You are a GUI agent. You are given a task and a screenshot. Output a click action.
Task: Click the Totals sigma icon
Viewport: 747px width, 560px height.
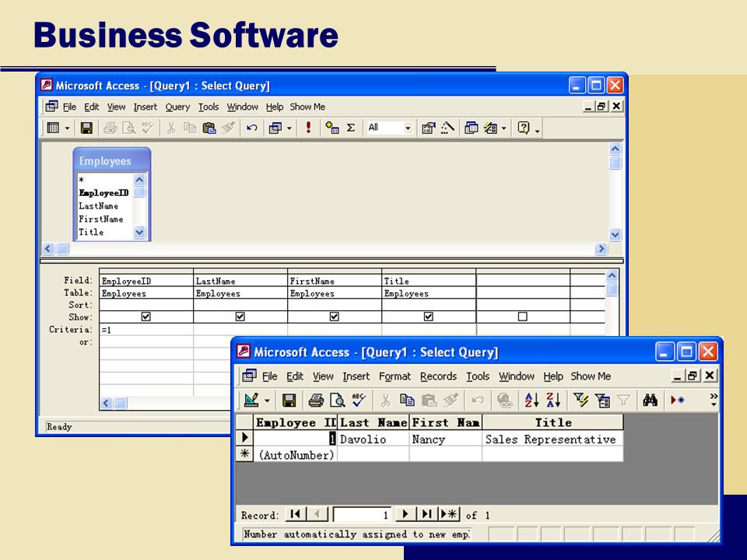pos(351,128)
